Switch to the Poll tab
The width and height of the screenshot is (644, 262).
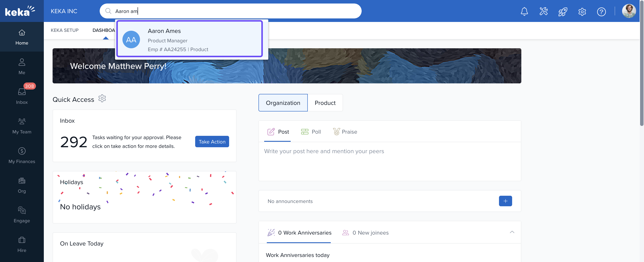(311, 132)
